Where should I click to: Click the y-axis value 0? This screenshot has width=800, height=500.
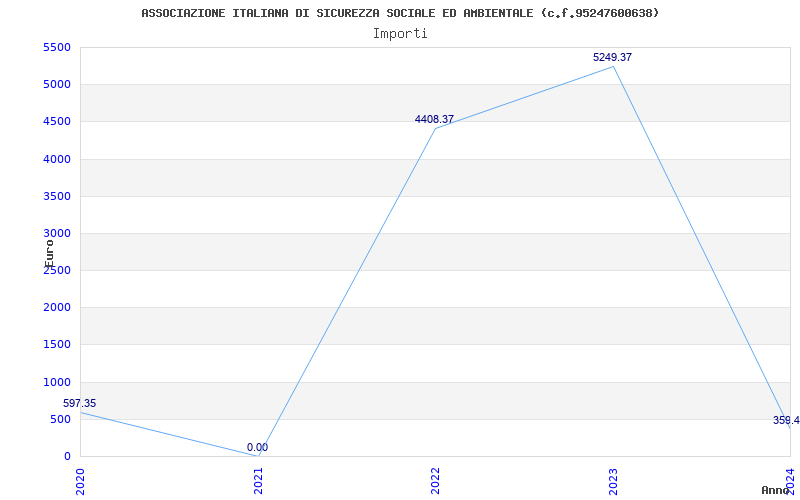pyautogui.click(x=67, y=457)
